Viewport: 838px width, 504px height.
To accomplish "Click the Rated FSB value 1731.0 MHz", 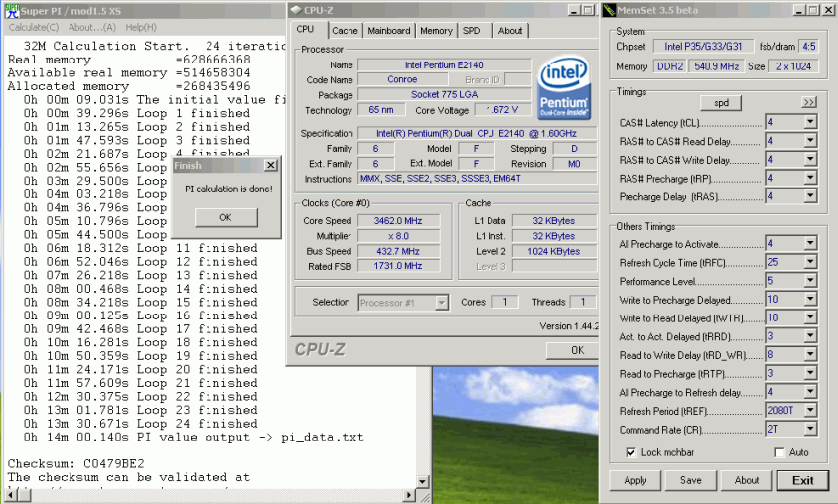I will click(x=399, y=266).
